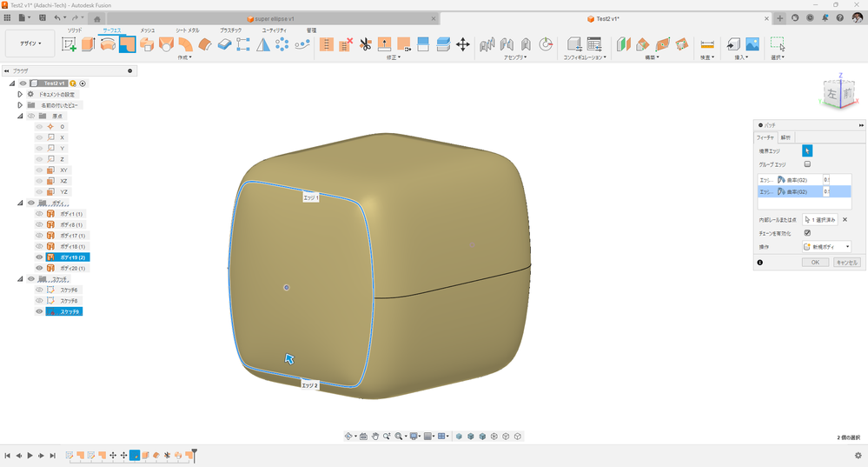Select the surface Extrude tool
This screenshot has height=467, width=868.
[89, 44]
